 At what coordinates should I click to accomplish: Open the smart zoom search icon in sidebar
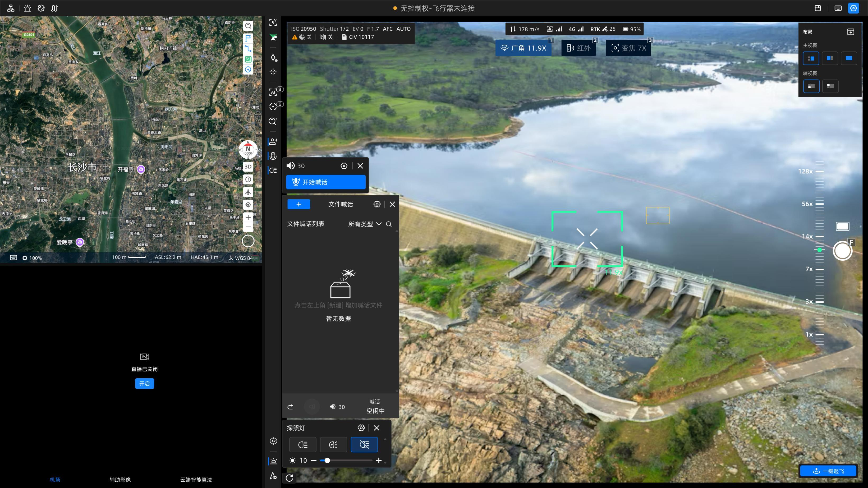[273, 121]
